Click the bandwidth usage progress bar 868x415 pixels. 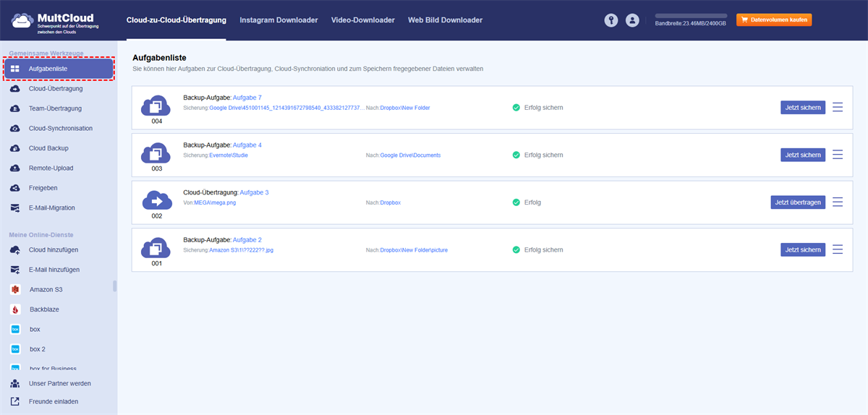(x=691, y=15)
